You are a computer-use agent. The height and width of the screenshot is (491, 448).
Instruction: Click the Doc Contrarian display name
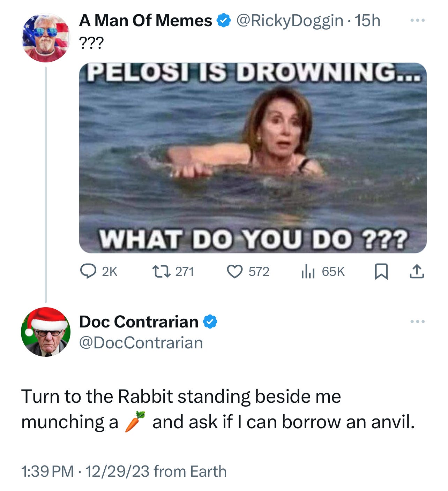coord(139,322)
